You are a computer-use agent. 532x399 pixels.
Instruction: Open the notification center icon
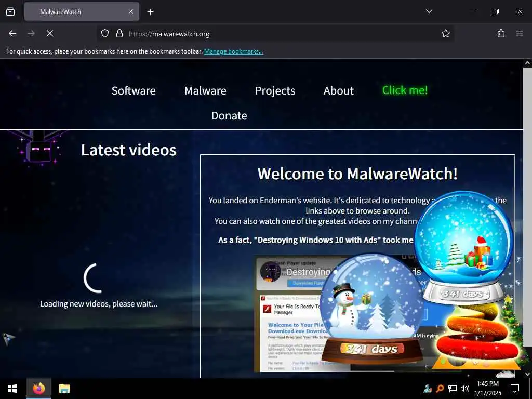click(x=515, y=389)
